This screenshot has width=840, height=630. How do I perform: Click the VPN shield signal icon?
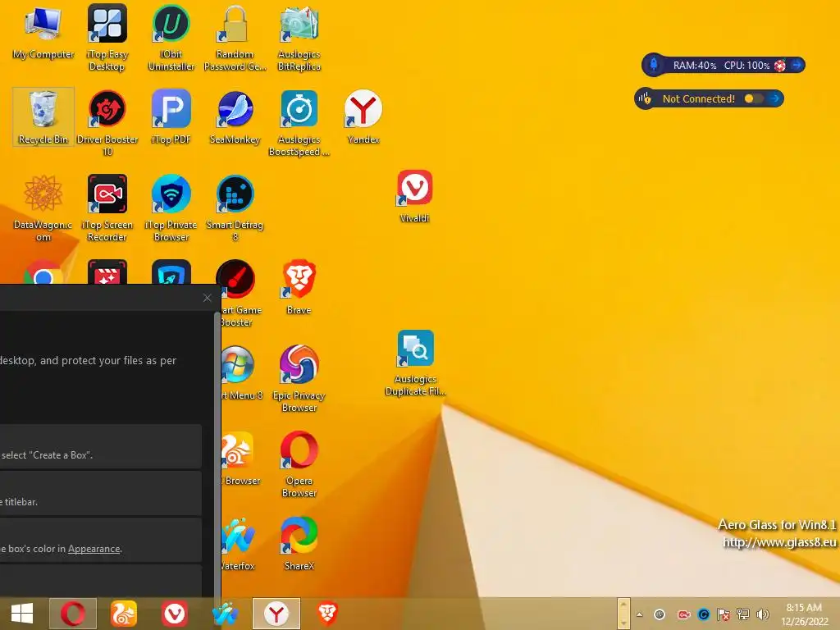click(x=645, y=98)
